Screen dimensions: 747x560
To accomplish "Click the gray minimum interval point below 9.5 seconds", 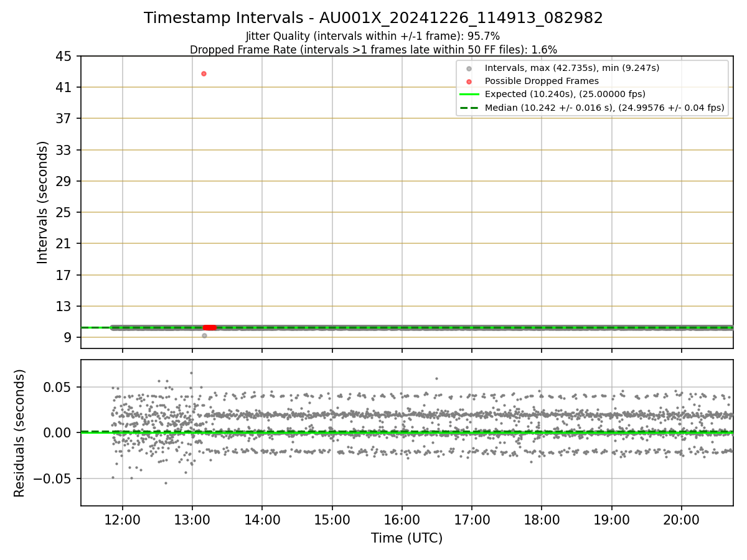I will [x=204, y=335].
